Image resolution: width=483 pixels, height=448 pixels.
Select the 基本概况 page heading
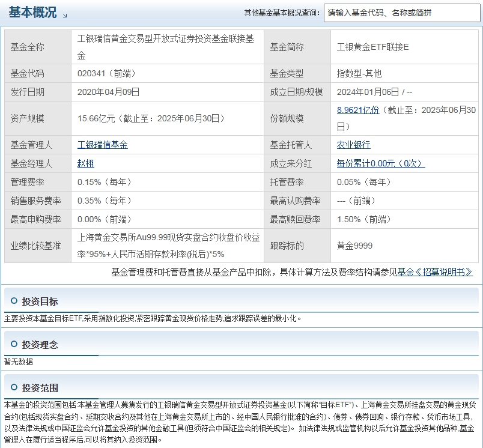[x=32, y=13]
